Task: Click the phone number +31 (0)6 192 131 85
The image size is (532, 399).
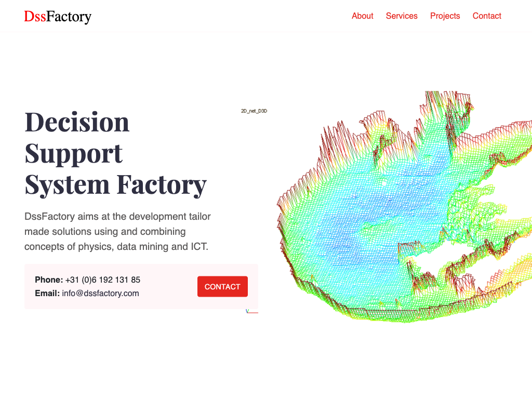Action: [x=103, y=280]
